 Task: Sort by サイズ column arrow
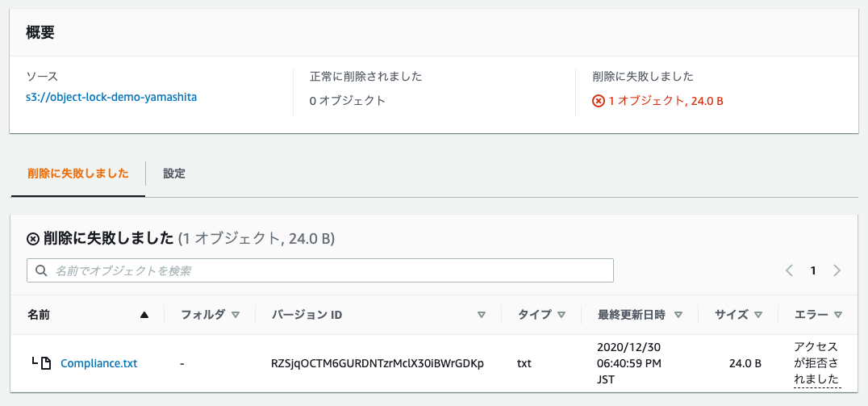[x=757, y=315]
